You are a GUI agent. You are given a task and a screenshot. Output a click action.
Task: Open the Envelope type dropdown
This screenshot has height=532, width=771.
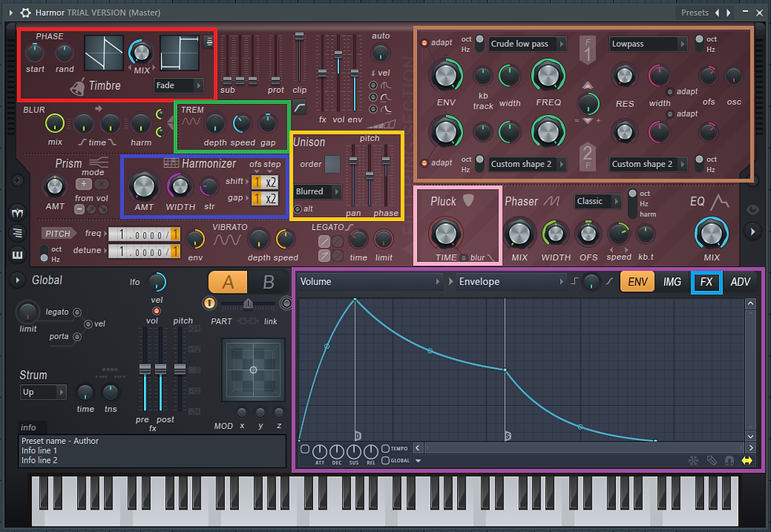click(x=511, y=282)
